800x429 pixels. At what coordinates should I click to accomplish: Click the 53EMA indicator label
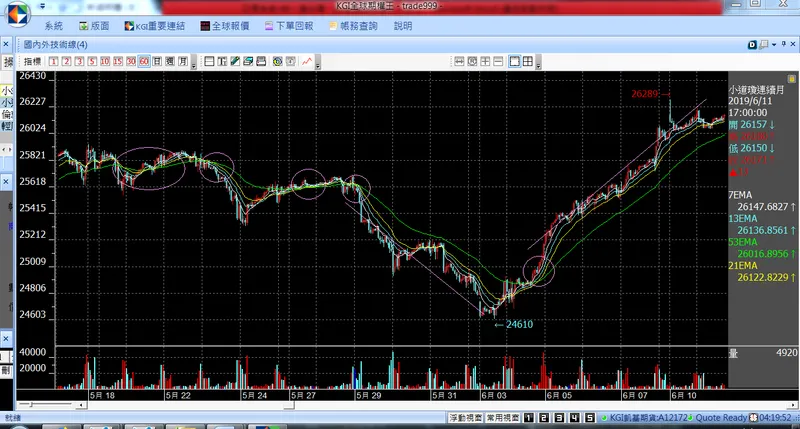pos(743,242)
